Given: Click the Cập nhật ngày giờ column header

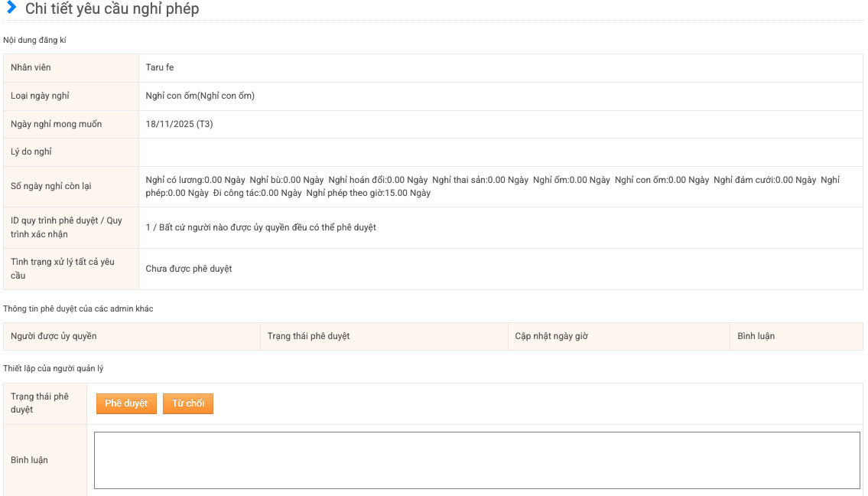Looking at the screenshot, I should [x=551, y=336].
